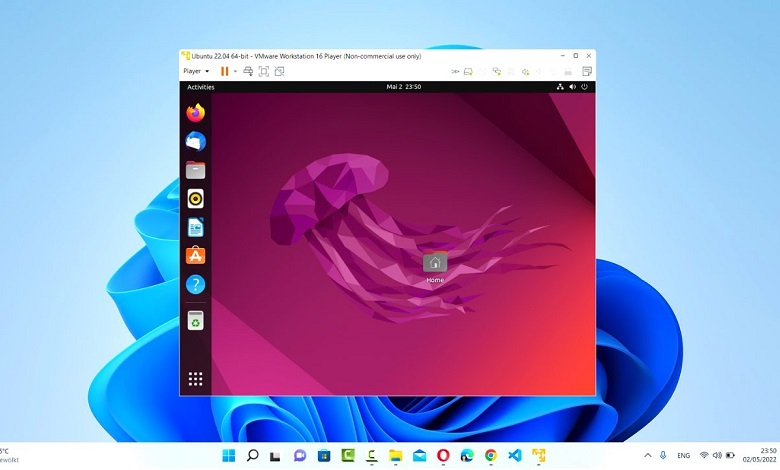The height and width of the screenshot is (470, 780).
Task: Launch LibreOffice Writer from the dock
Action: point(195,227)
